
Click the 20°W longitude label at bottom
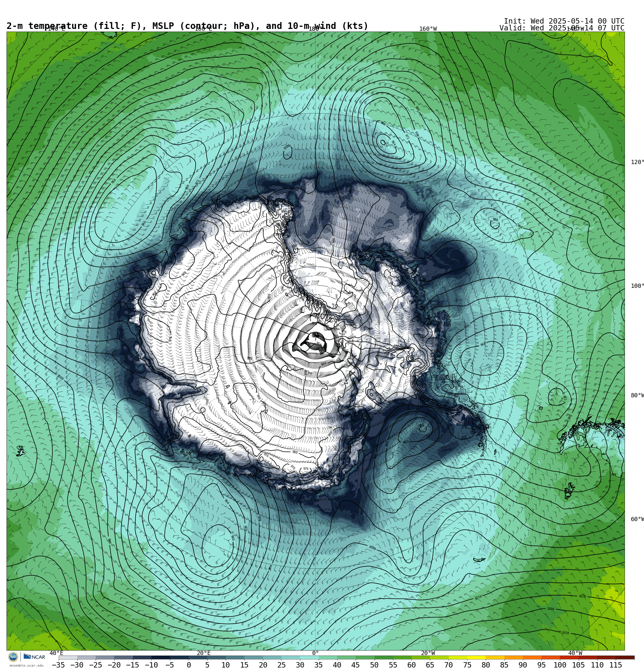pyautogui.click(x=428, y=653)
